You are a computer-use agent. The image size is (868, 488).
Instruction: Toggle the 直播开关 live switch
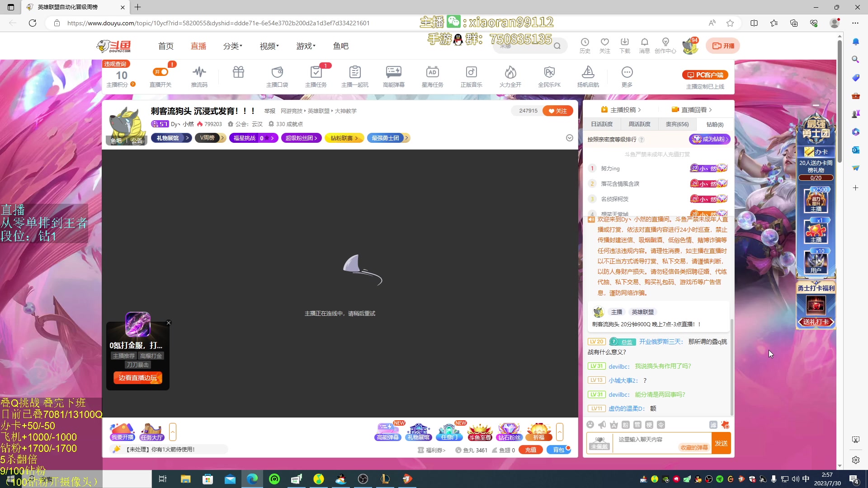coord(160,72)
